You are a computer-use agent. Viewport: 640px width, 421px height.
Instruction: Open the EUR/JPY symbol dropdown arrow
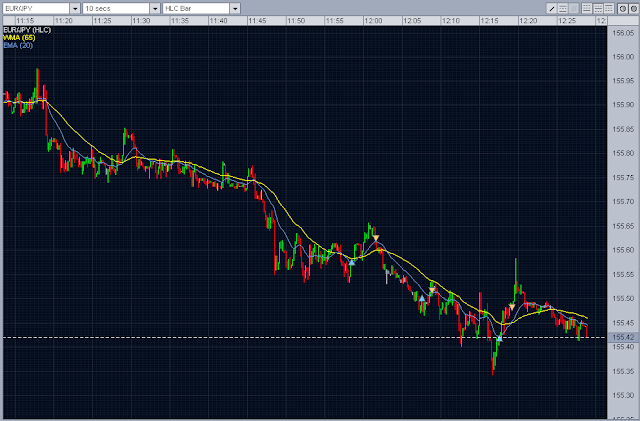point(75,9)
